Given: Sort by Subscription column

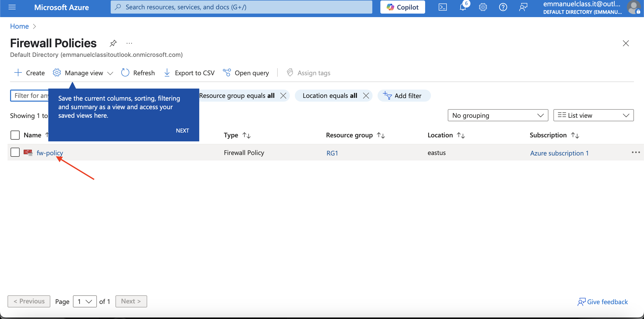Looking at the screenshot, I should point(554,135).
